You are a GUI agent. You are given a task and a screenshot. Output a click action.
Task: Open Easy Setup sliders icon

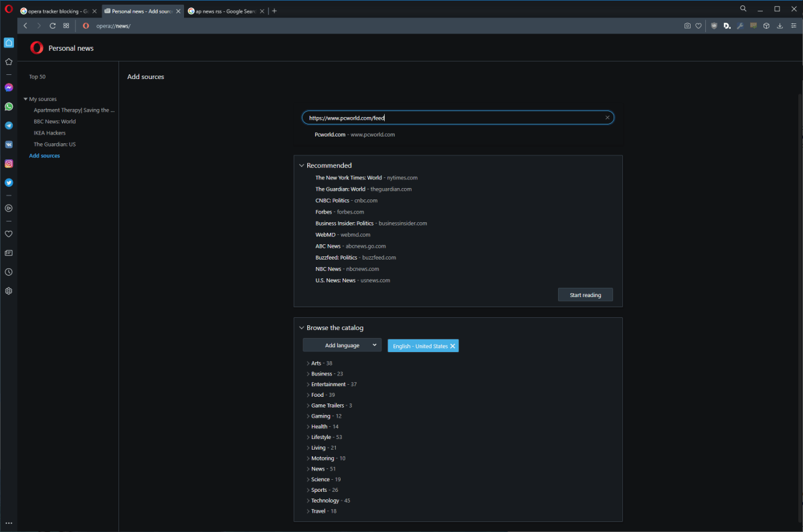coord(793,26)
